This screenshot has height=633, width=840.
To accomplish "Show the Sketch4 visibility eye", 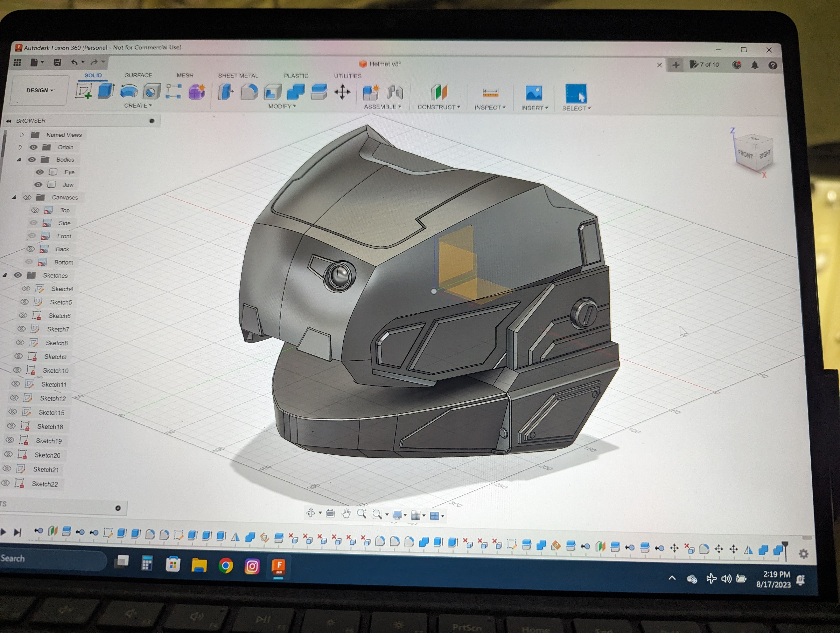I will [26, 289].
